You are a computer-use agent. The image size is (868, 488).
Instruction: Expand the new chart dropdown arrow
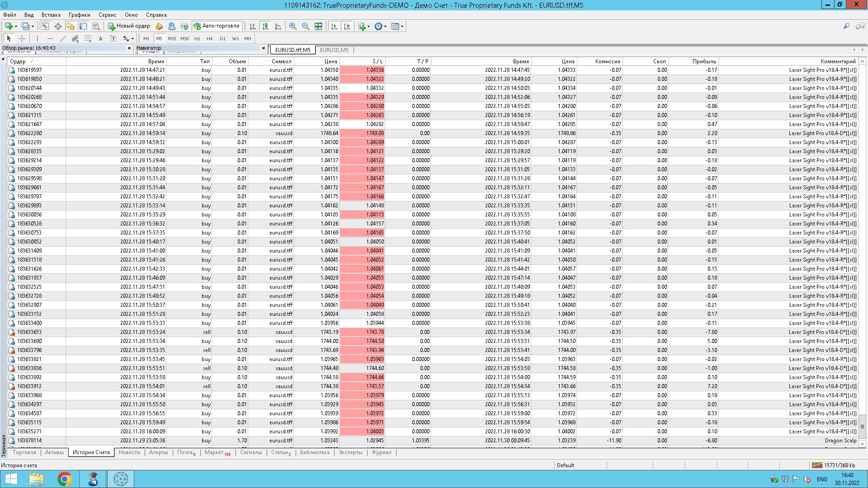[16, 26]
